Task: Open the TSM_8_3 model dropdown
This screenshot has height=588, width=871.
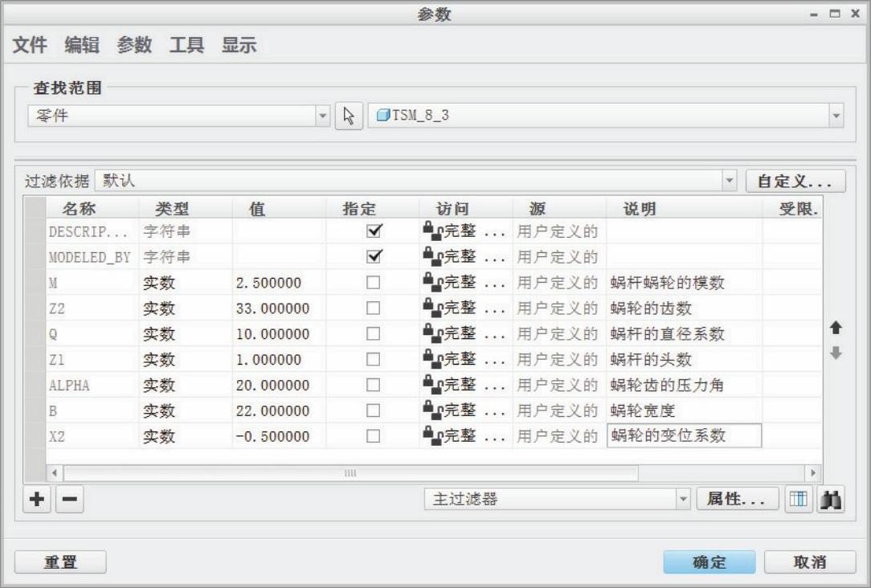Action: [836, 116]
